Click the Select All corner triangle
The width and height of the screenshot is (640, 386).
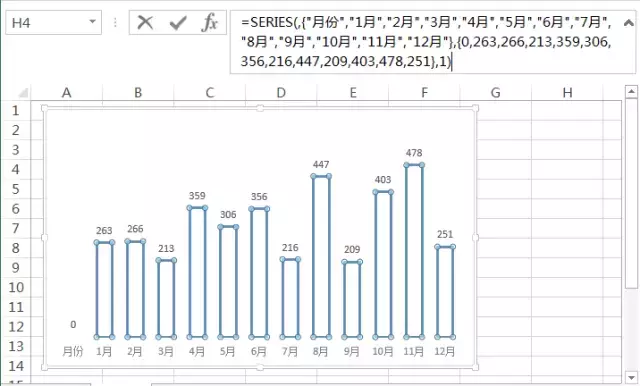[x=22, y=93]
